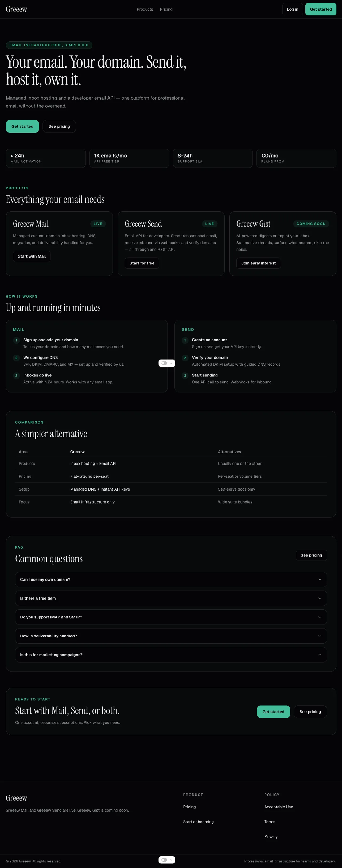Click Start for free on Greeew Send

pos(142,263)
